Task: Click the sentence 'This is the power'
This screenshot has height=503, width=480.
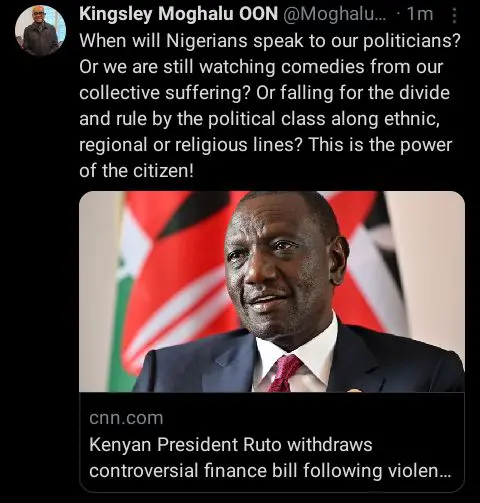Action: click(380, 145)
